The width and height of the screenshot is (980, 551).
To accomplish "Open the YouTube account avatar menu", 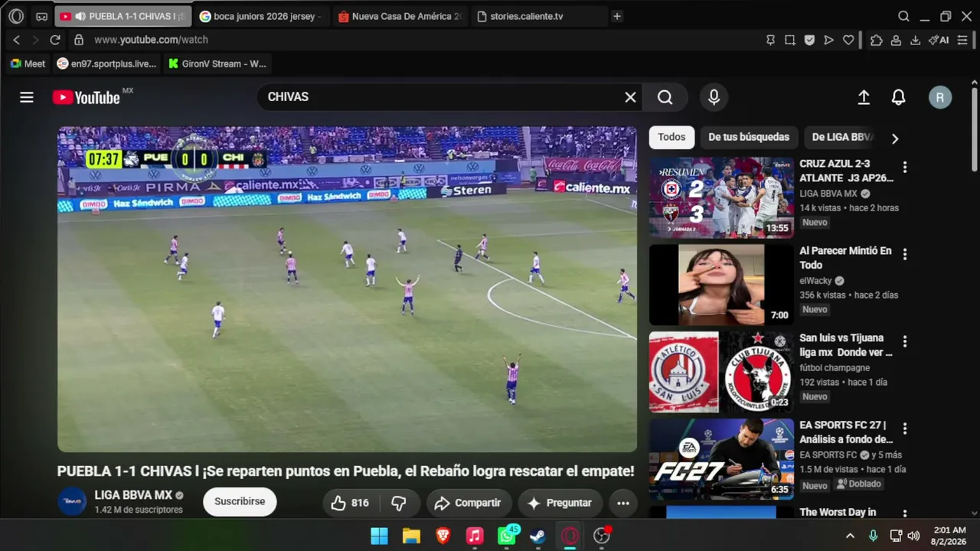I will tap(940, 97).
